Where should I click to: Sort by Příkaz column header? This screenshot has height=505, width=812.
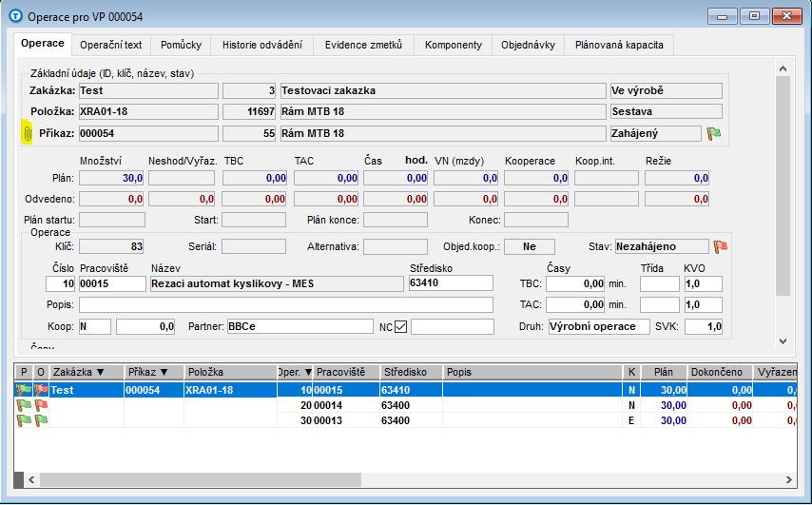[154, 372]
